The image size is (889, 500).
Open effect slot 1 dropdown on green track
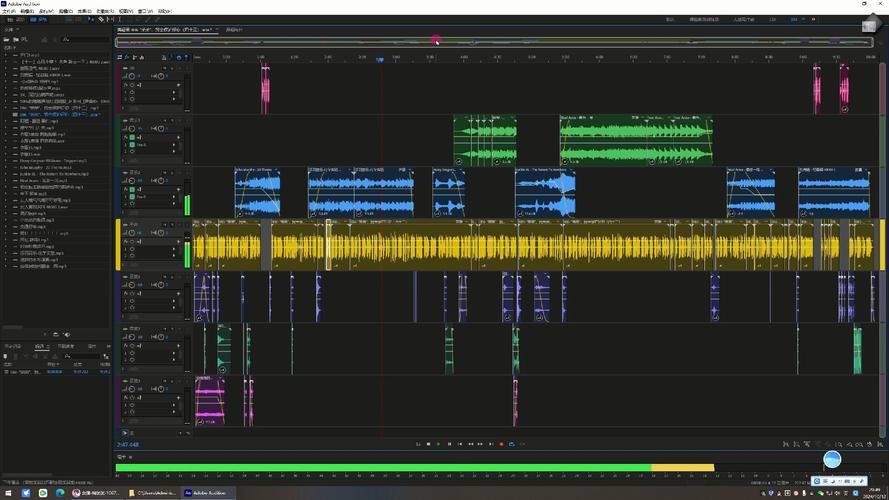tap(174, 145)
